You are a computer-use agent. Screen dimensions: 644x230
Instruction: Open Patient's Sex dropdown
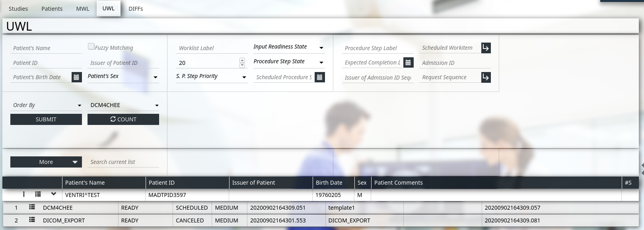(123, 76)
